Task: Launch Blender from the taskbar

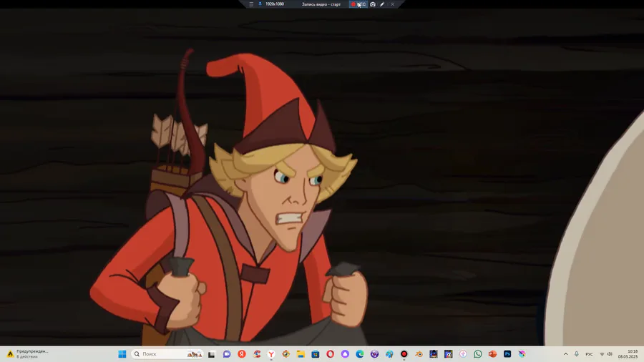Action: [x=419, y=354]
